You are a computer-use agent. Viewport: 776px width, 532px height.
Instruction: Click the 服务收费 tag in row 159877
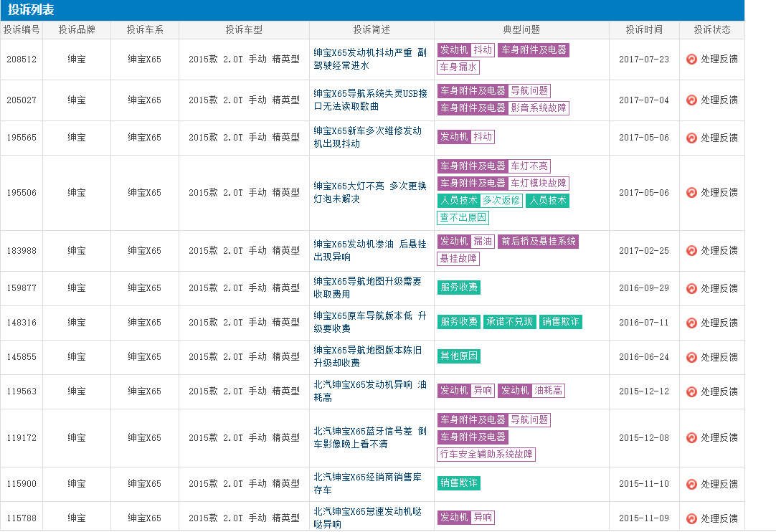coord(459,287)
